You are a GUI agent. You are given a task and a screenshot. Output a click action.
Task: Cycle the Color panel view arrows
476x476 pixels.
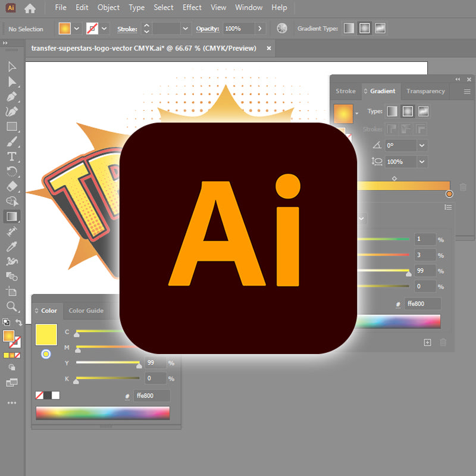pyautogui.click(x=37, y=311)
